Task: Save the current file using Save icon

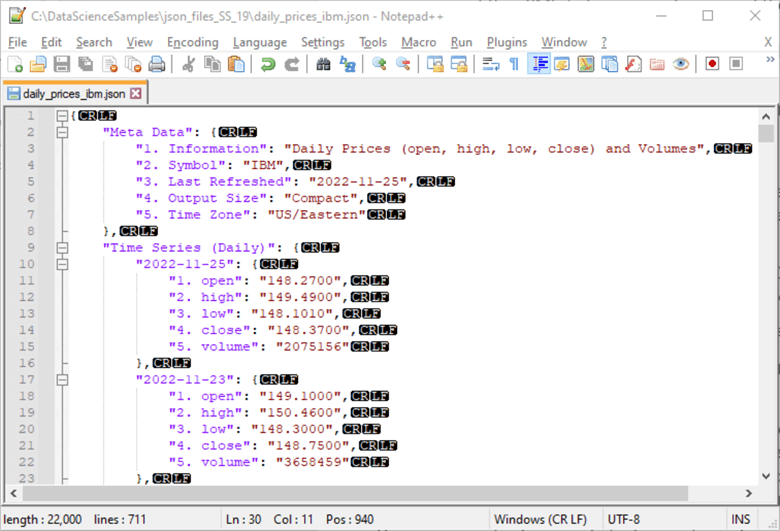Action: pyautogui.click(x=62, y=64)
